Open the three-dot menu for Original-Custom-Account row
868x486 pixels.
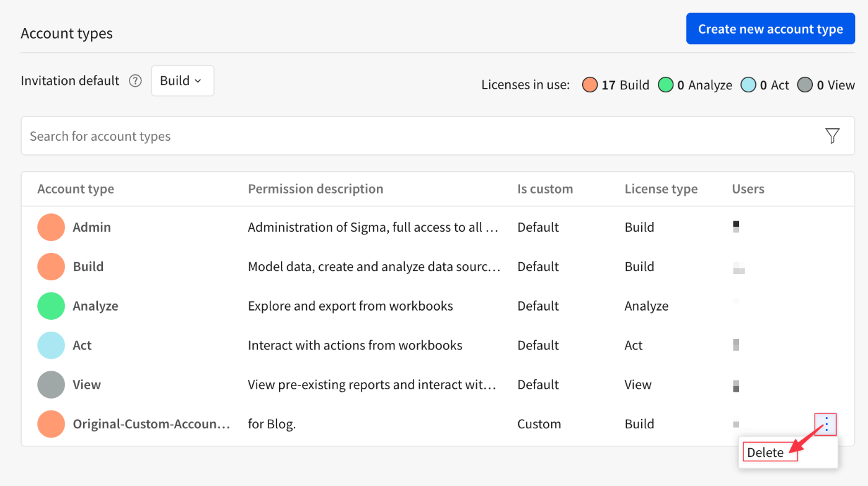tap(826, 424)
